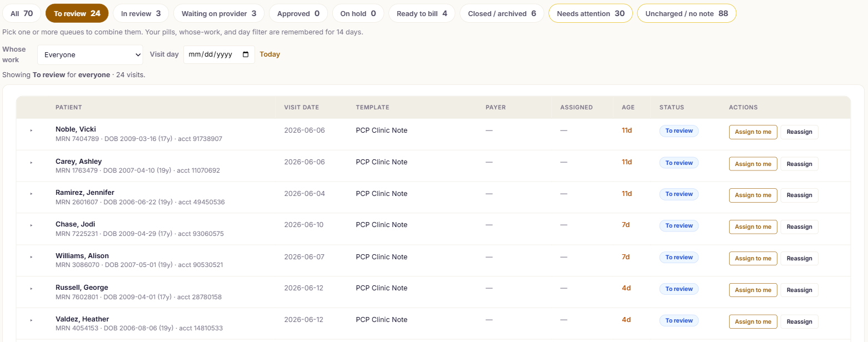Click the ACTIONS column header
This screenshot has height=342, width=868.
(x=744, y=107)
